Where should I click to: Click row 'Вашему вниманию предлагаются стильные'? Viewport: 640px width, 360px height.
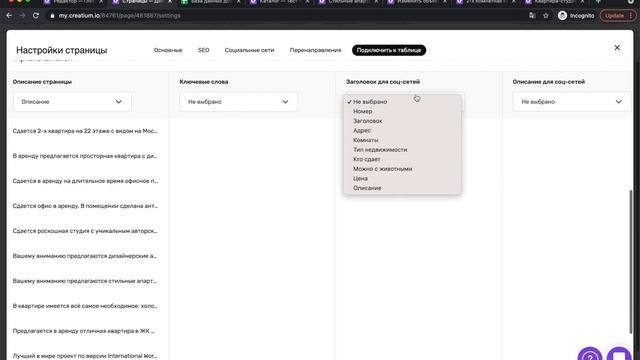85,281
